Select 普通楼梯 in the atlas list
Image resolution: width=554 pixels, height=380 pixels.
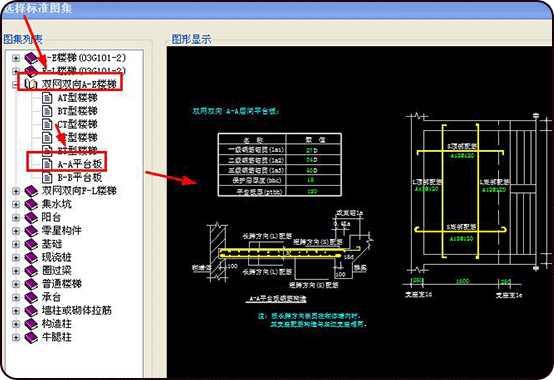pos(62,284)
